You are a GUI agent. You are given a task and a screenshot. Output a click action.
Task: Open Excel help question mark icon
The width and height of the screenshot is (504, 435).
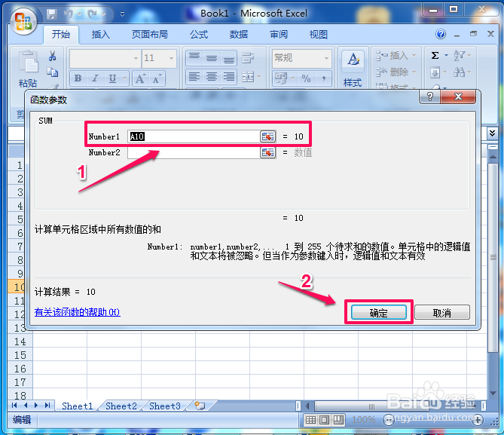441,34
